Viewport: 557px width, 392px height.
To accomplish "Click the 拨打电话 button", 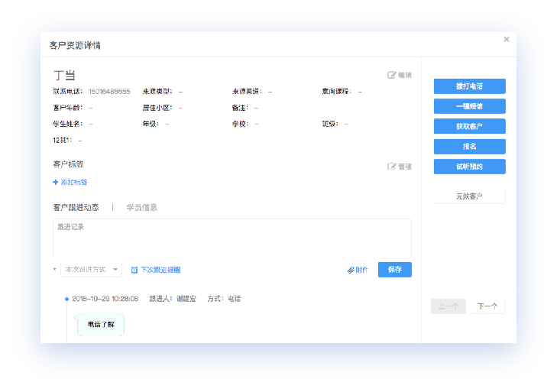I will click(469, 86).
